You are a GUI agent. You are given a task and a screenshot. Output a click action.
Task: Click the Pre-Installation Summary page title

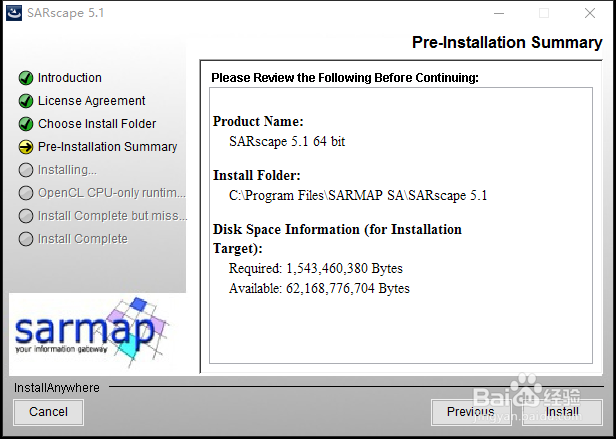click(507, 42)
